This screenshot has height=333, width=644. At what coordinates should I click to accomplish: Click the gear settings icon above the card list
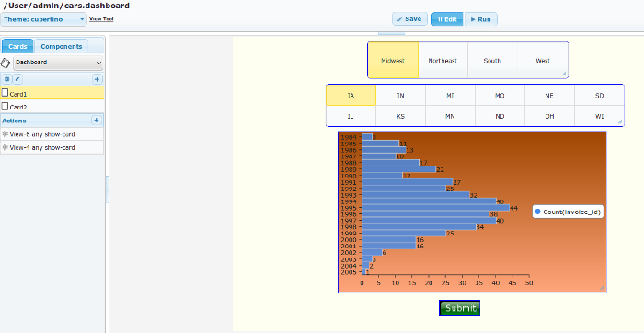(6, 79)
